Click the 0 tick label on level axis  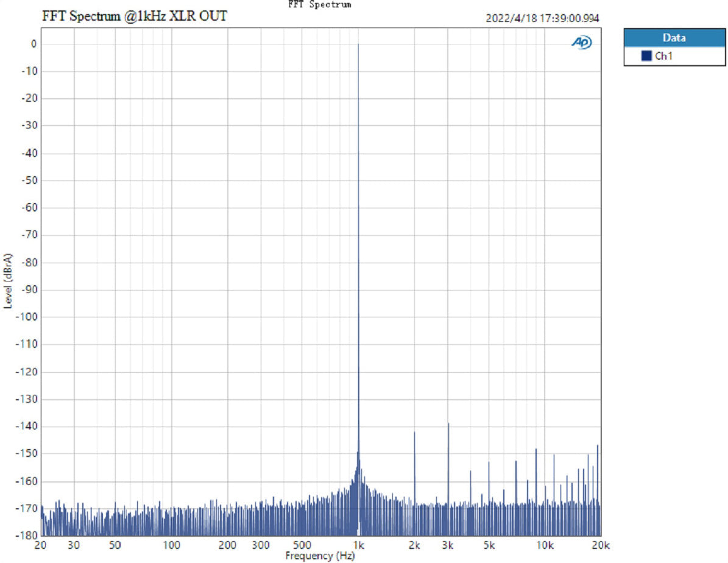(34, 44)
